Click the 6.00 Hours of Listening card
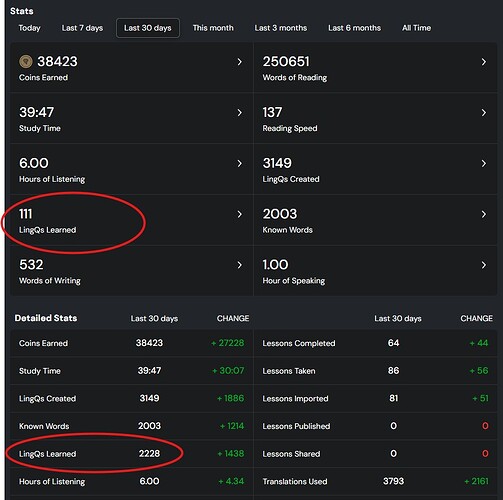The width and height of the screenshot is (503, 500). [x=34, y=163]
